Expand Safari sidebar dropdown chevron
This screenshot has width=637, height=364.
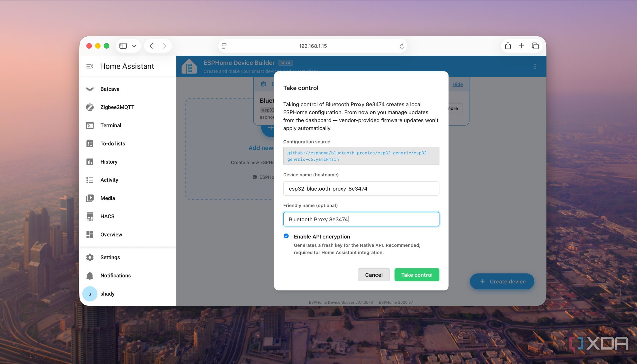point(134,46)
